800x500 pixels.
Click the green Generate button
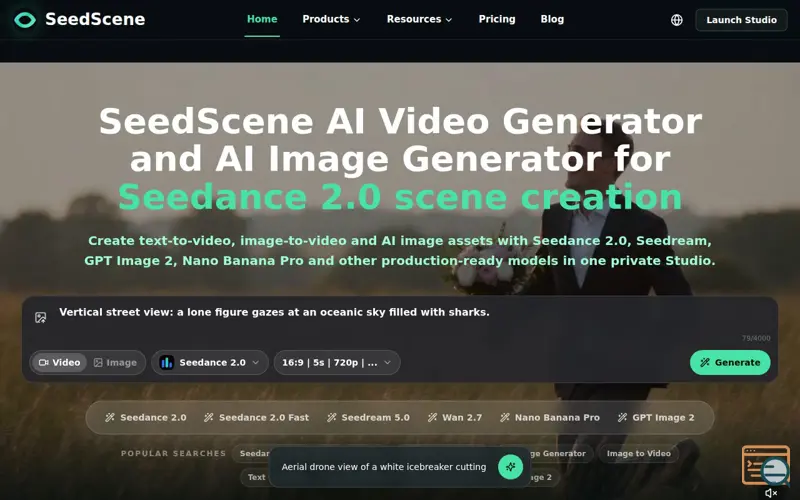730,362
